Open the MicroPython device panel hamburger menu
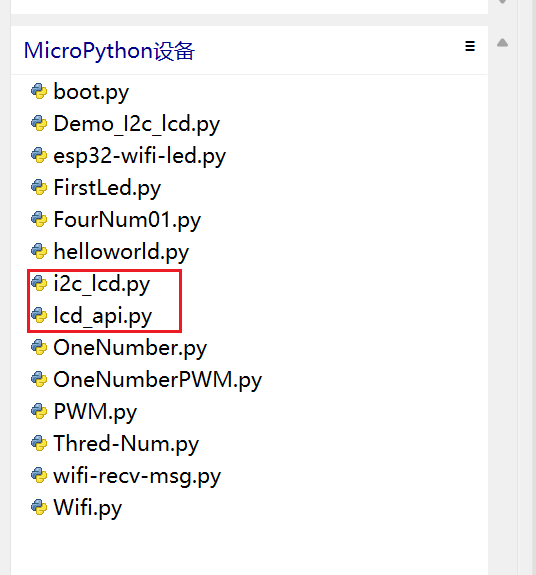 click(x=470, y=46)
